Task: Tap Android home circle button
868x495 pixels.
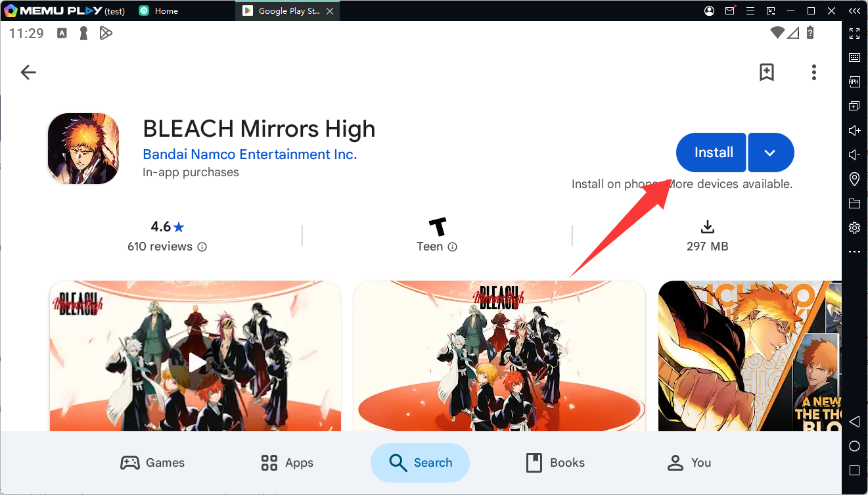Action: 854,446
